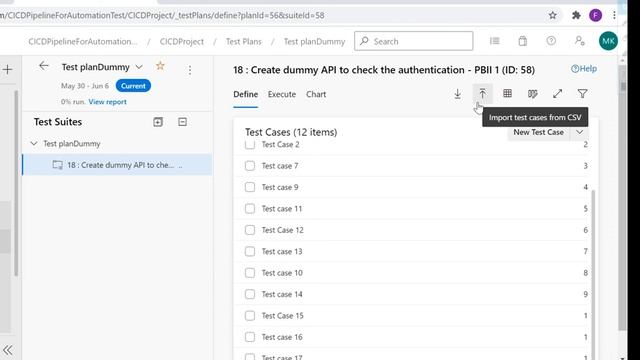Export test cases to CSV download icon

458,94
